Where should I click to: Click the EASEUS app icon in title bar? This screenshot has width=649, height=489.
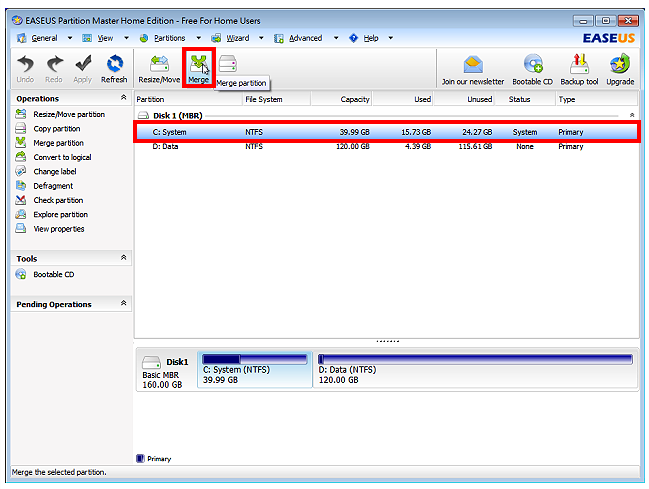tap(17, 20)
